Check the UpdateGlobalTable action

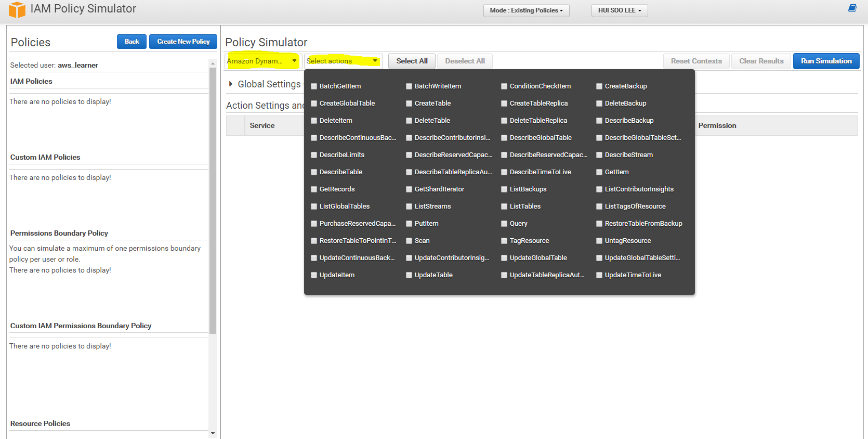(504, 258)
